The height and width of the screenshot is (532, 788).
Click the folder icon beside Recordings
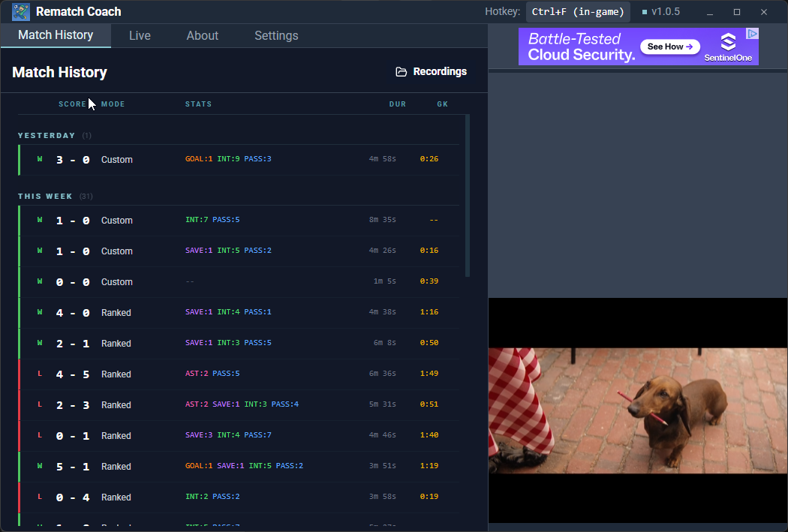[x=402, y=71]
